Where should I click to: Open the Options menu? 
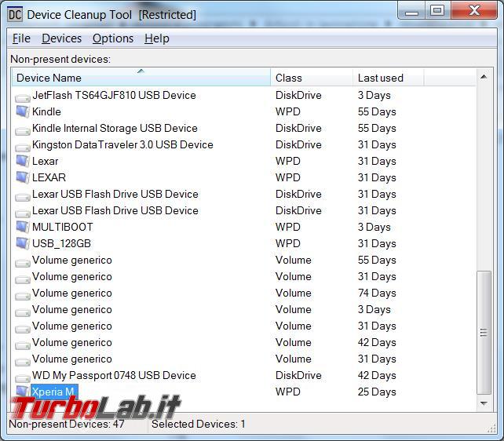[x=113, y=38]
